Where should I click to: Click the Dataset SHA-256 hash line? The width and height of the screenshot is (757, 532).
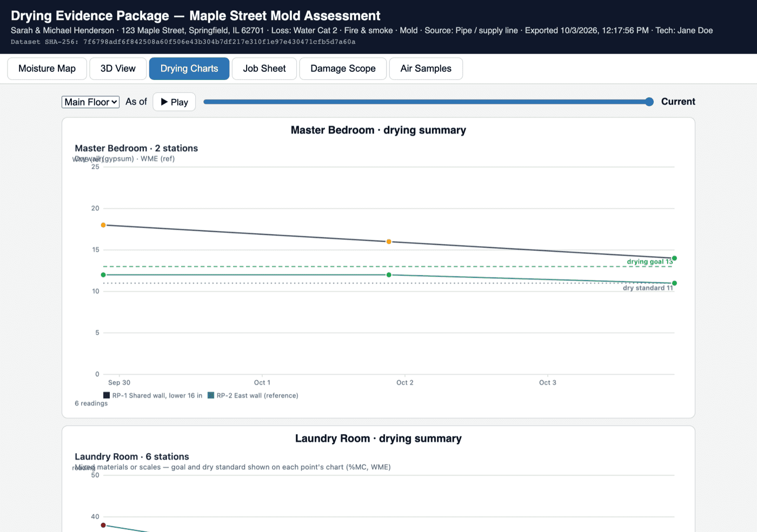(x=183, y=42)
